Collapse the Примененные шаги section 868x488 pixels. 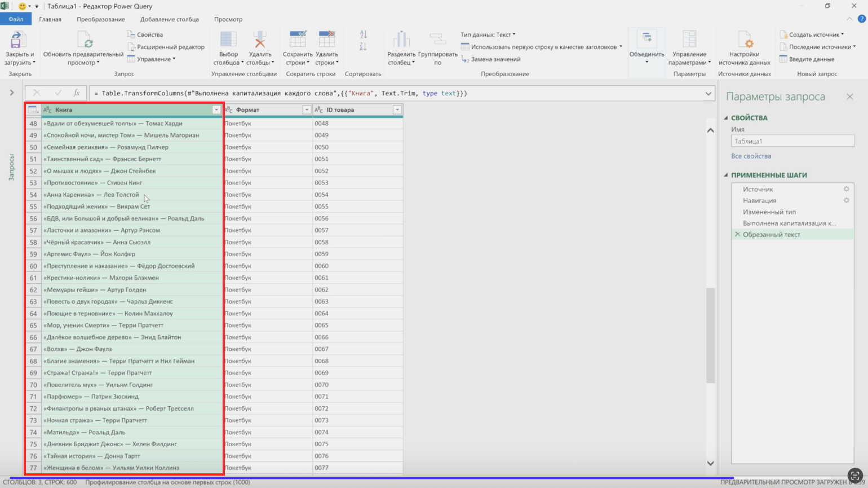point(726,175)
